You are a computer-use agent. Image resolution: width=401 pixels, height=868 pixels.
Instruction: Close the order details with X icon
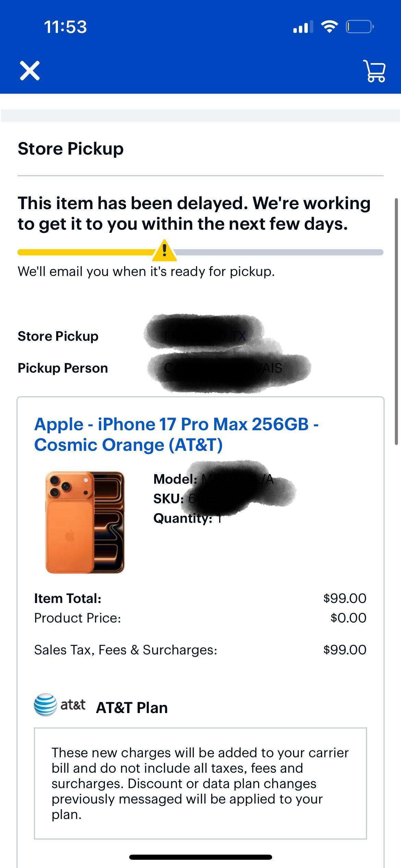[30, 71]
